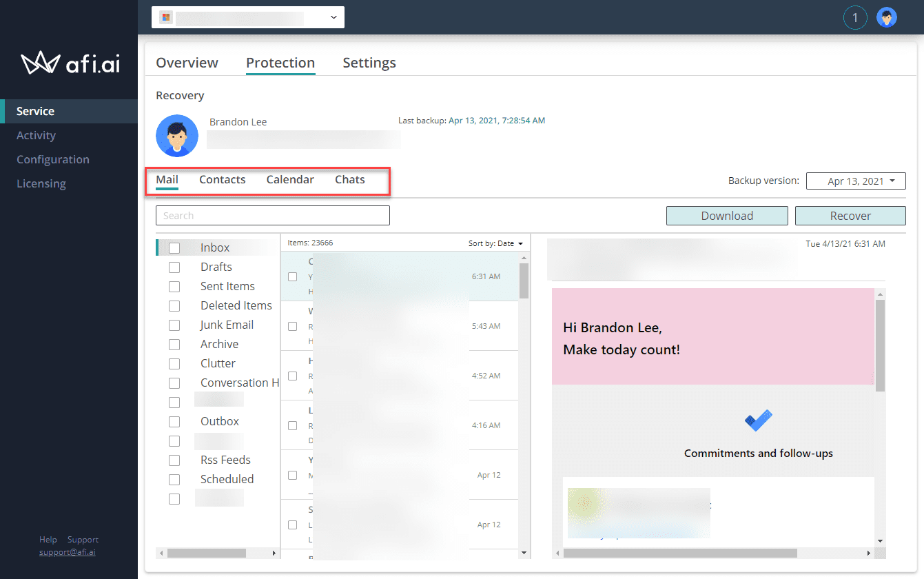924x579 pixels.
Task: Navigate to the Configuration page
Action: [53, 159]
